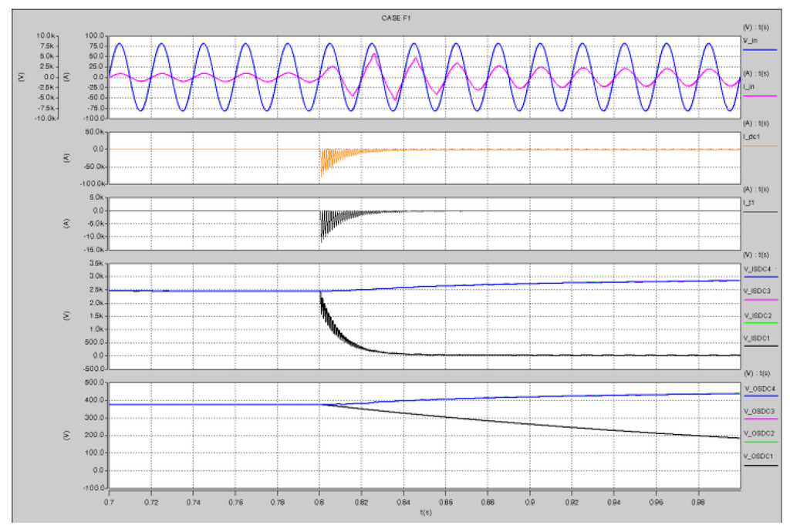Select the I_in legend label

pyautogui.click(x=748, y=86)
